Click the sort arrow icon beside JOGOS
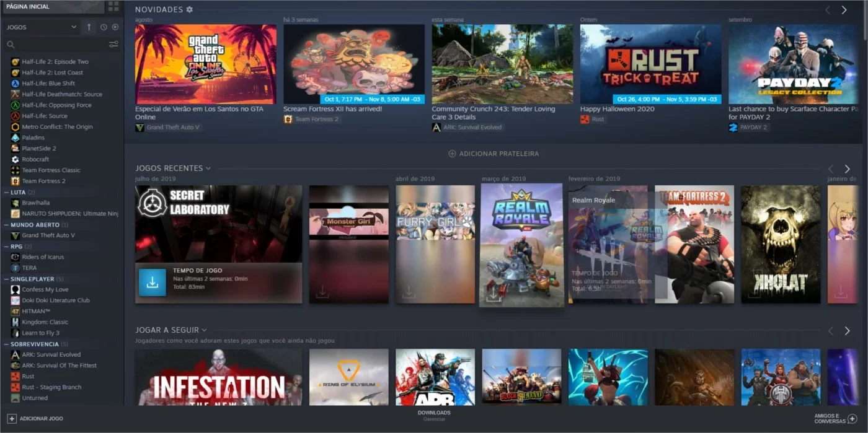Viewport: 868px width, 433px height. pos(89,27)
